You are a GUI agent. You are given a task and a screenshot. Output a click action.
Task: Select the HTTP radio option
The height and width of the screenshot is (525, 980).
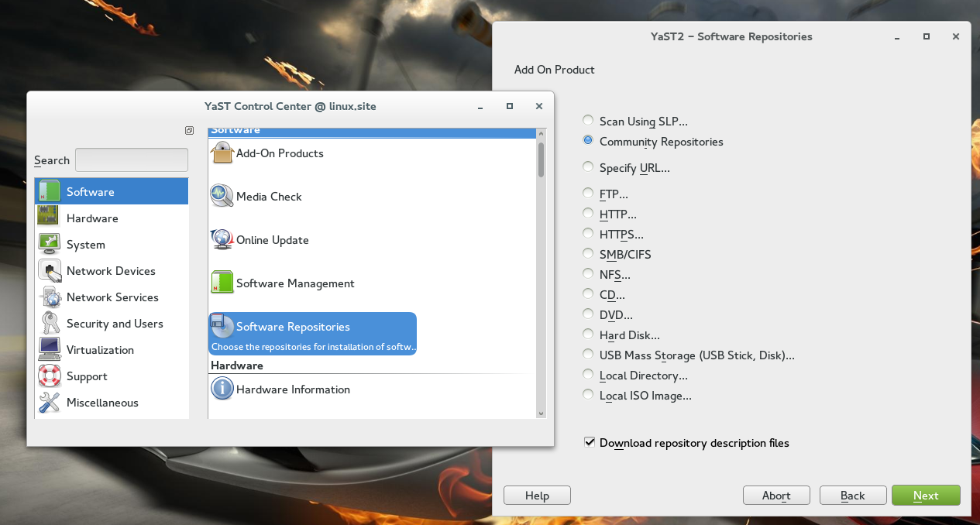tap(588, 213)
